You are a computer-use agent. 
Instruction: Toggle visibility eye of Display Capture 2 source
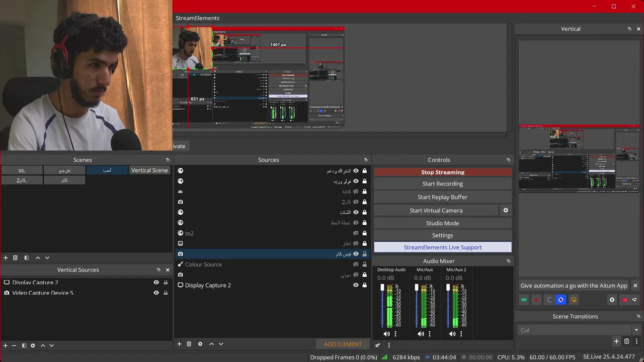(x=356, y=285)
